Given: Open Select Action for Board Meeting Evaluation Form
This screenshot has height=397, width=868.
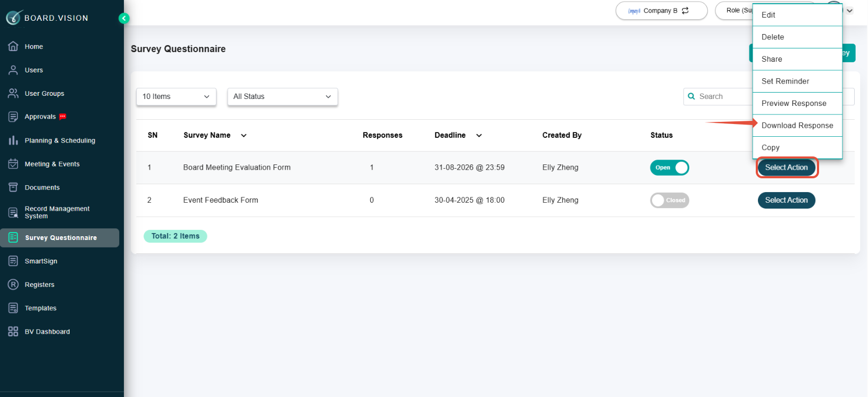Looking at the screenshot, I should 787,168.
